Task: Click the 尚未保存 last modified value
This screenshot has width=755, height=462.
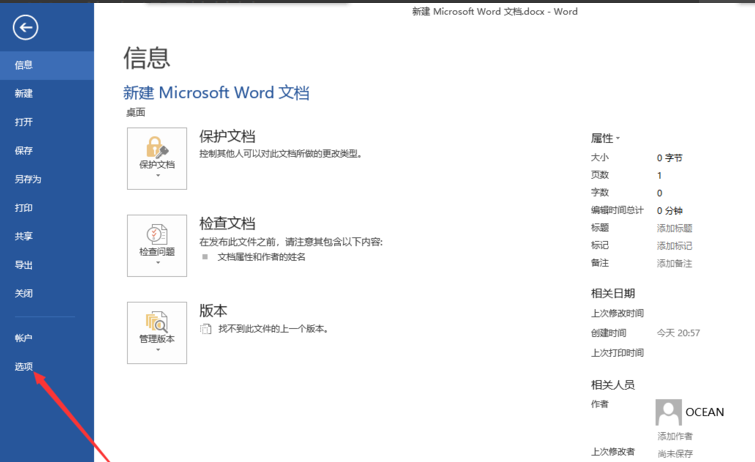Action: (x=675, y=454)
